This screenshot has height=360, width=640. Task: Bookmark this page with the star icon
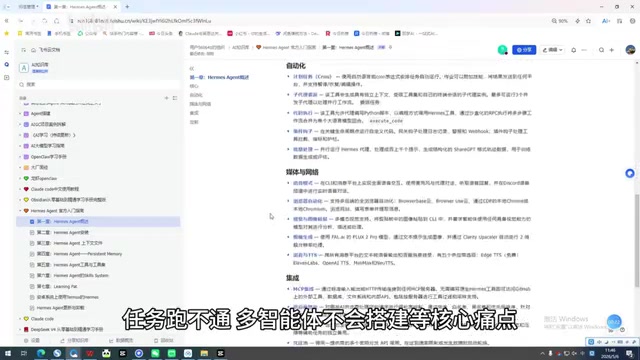click(589, 21)
